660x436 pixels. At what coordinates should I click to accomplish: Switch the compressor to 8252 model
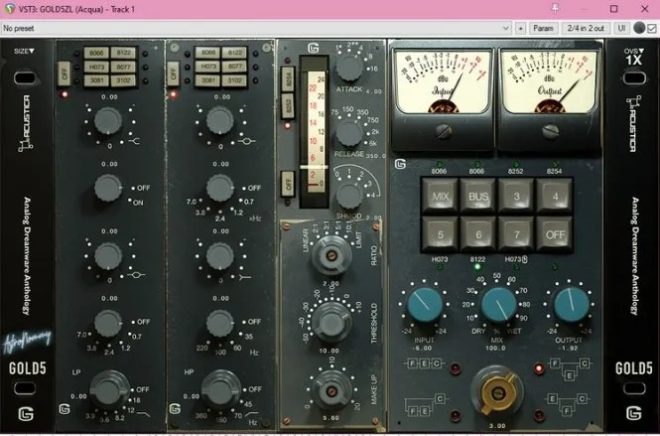tap(287, 106)
